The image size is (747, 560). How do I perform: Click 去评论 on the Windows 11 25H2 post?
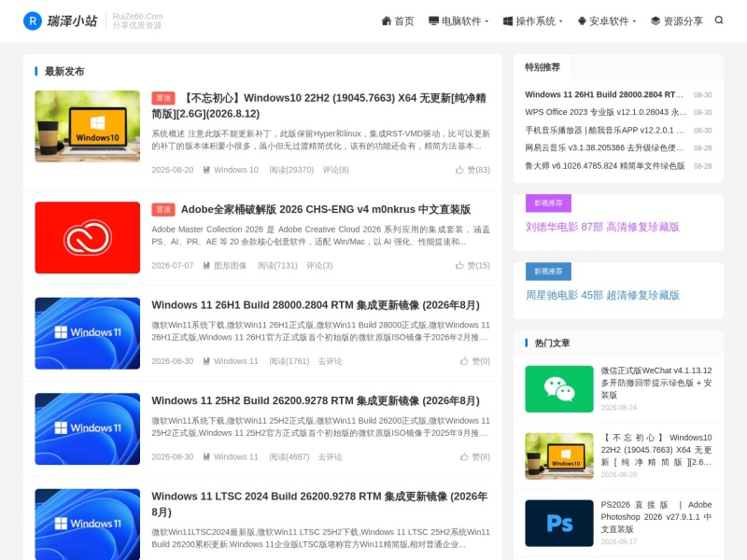[331, 456]
